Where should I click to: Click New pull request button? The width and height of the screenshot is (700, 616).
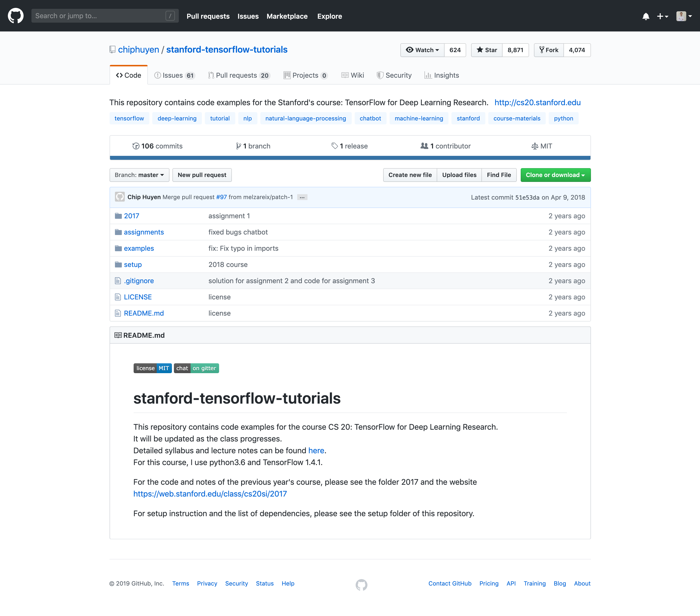[x=202, y=175]
